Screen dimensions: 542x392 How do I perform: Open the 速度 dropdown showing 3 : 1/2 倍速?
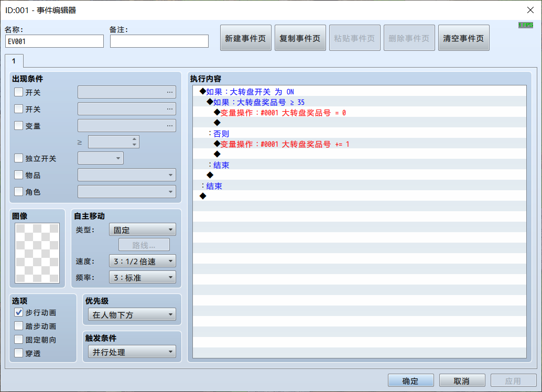tap(143, 261)
